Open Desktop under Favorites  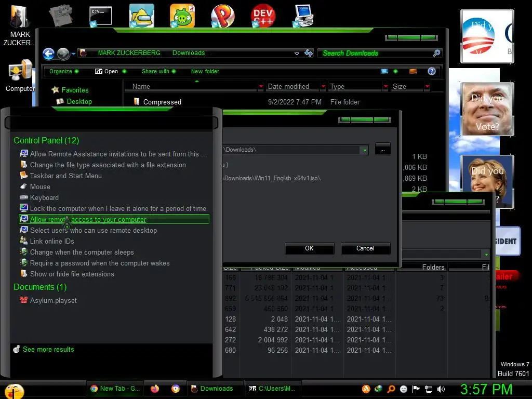tap(79, 101)
